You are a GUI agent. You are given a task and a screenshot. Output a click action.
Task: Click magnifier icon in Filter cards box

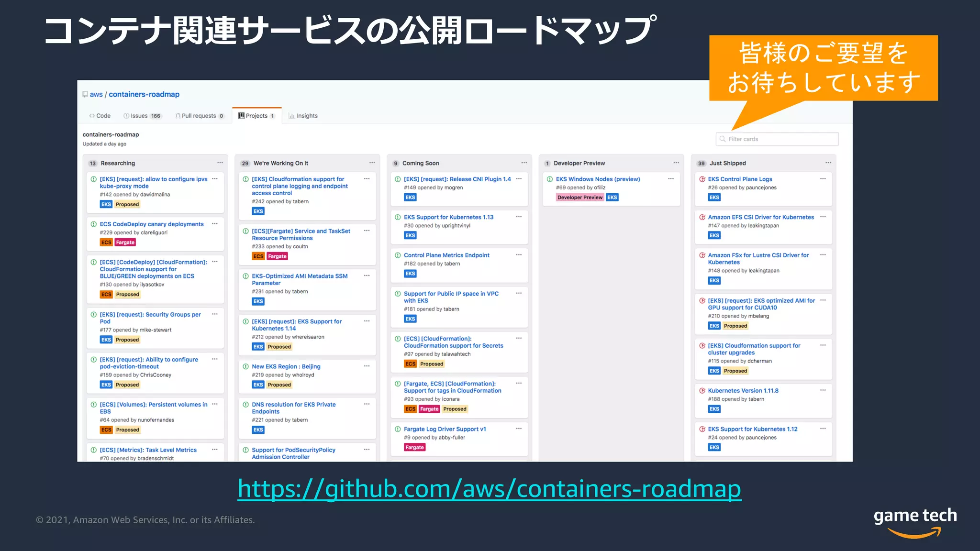tap(723, 139)
